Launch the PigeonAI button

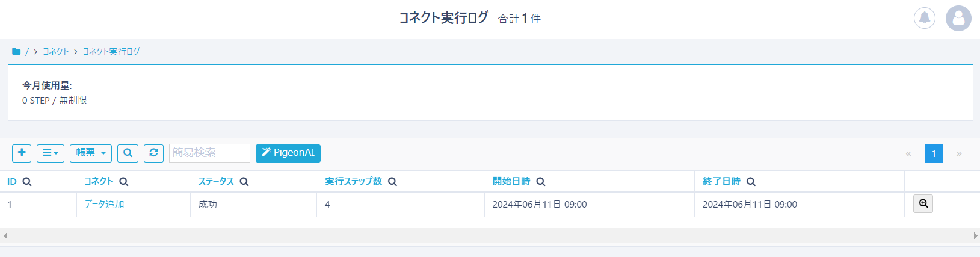point(288,153)
